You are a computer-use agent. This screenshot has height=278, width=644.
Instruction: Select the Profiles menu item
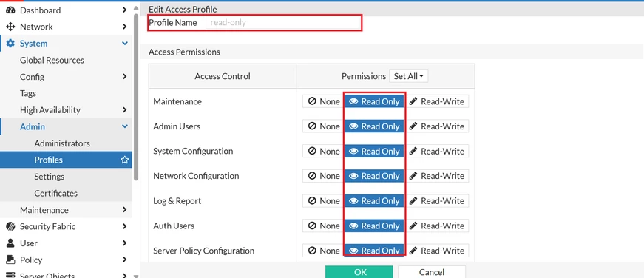(x=66, y=160)
